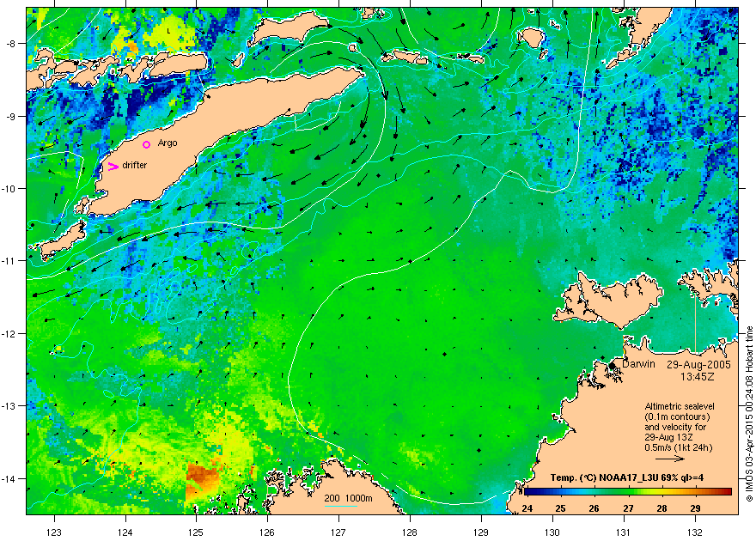This screenshot has width=756, height=541.
Task: Click the colorbar tick label '29'
Action: pos(695,508)
